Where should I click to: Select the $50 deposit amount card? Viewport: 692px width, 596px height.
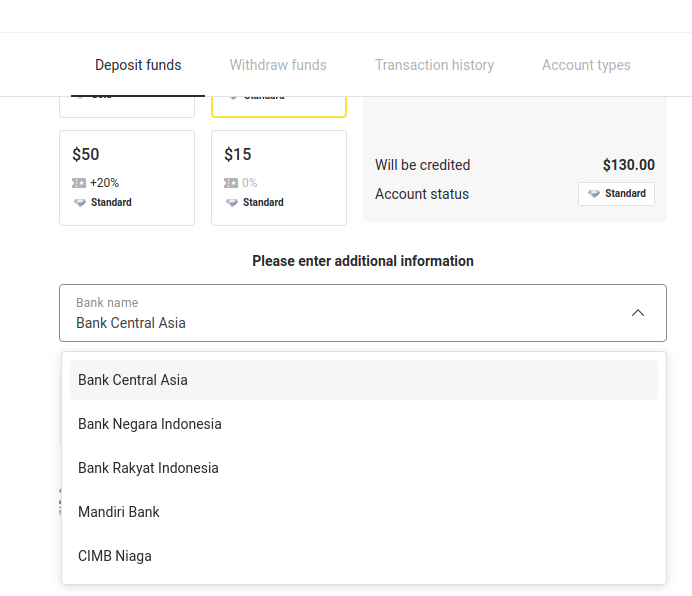[x=127, y=177]
